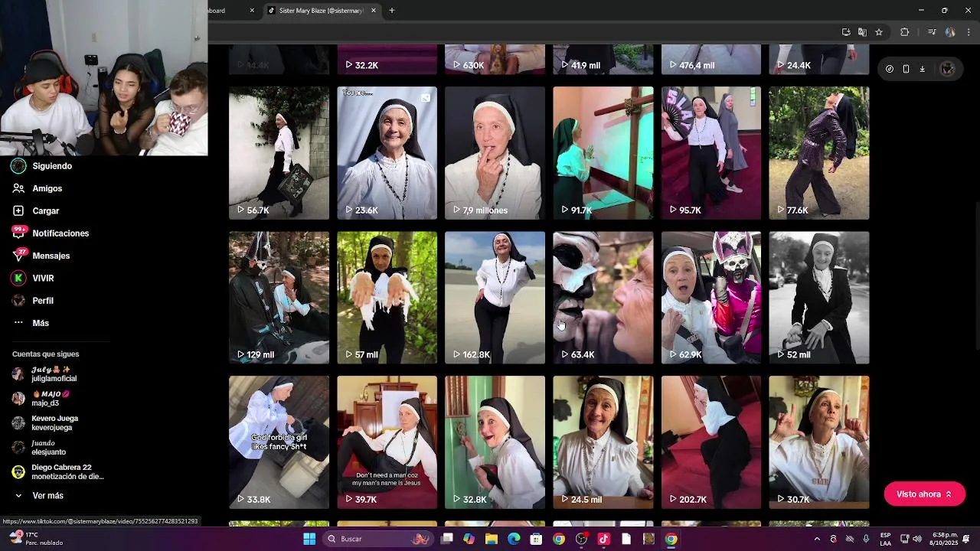The height and width of the screenshot is (551, 980).
Task: Open the Windows Start menu
Action: tap(309, 539)
